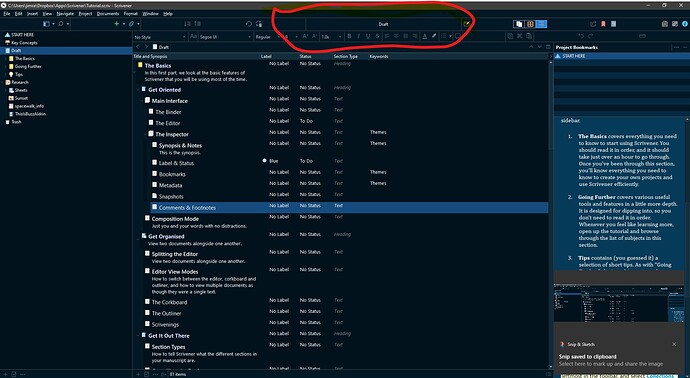Open Project Bookmarks options ellipsis menu
Image resolution: width=690 pixels, height=378 pixels.
pyautogui.click(x=676, y=47)
